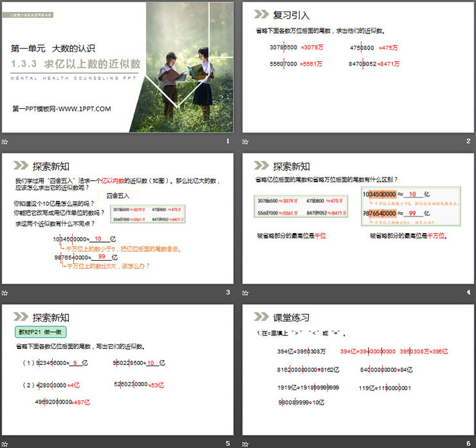
Task: Click the double chevron icon beside 课堂练习
Action: click(261, 317)
